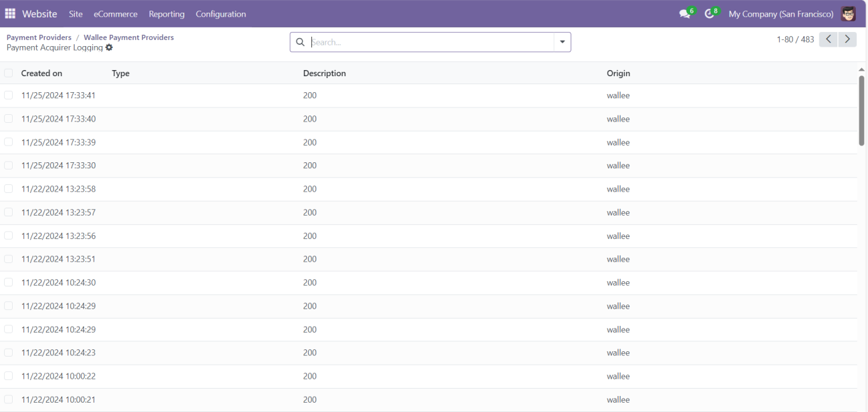Image resolution: width=868 pixels, height=412 pixels.
Task: Open the company switcher My Company (San Francisco)
Action: (x=780, y=14)
